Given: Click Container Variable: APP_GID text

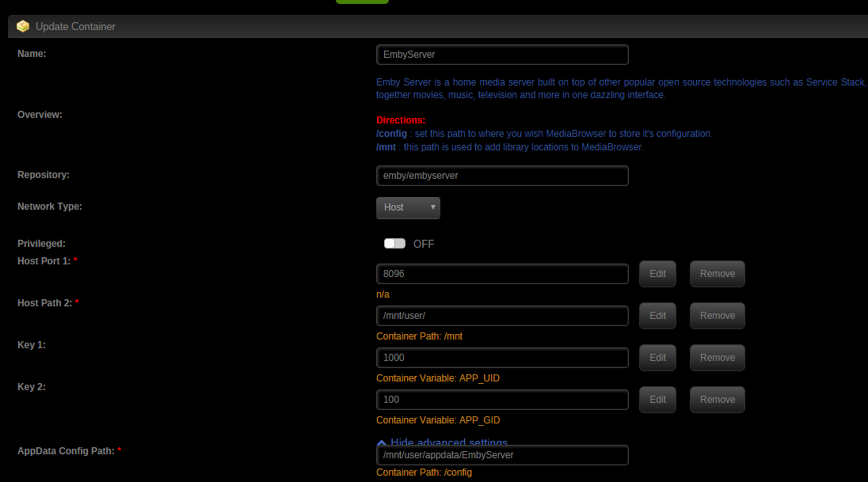Looking at the screenshot, I should point(438,420).
